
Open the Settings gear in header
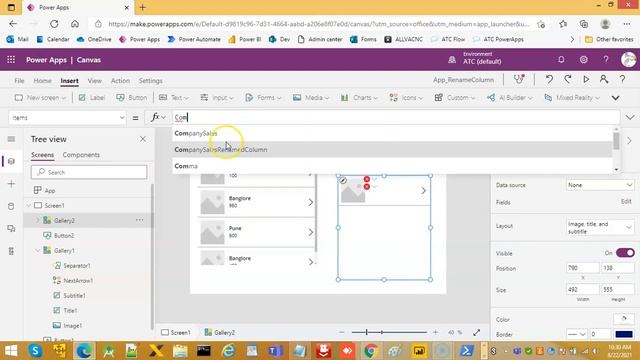[584, 60]
